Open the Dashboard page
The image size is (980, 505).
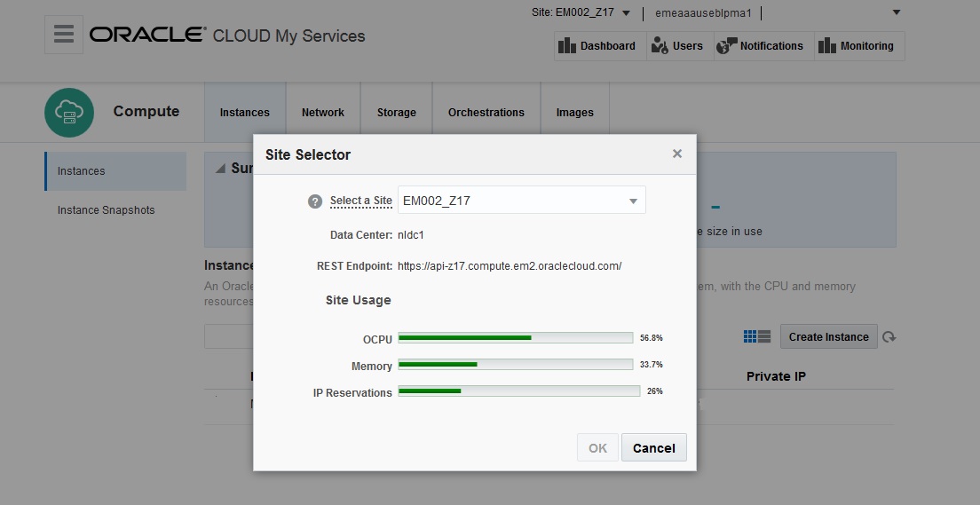pos(597,46)
